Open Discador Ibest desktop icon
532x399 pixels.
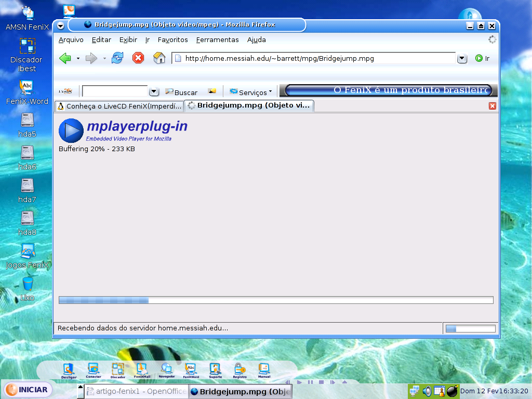tap(26, 55)
